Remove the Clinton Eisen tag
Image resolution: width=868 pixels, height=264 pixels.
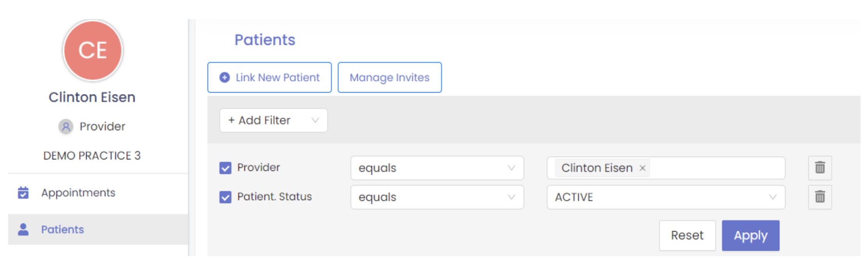click(x=642, y=168)
